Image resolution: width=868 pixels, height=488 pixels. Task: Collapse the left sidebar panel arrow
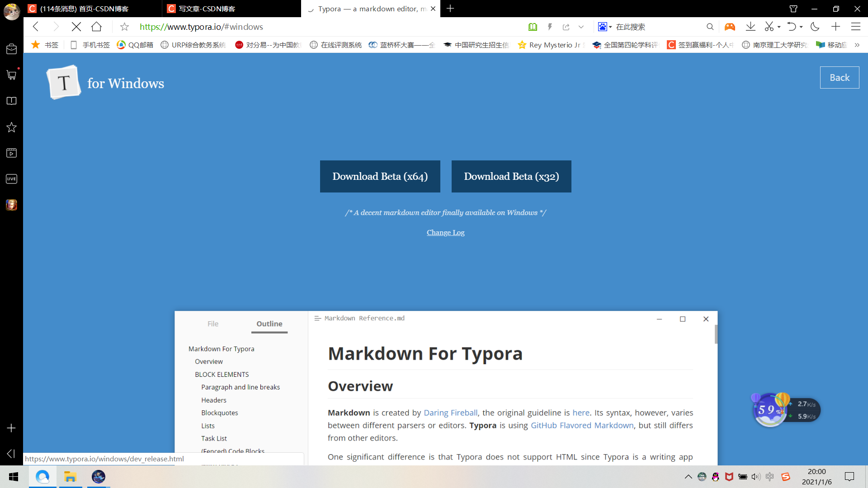click(11, 454)
